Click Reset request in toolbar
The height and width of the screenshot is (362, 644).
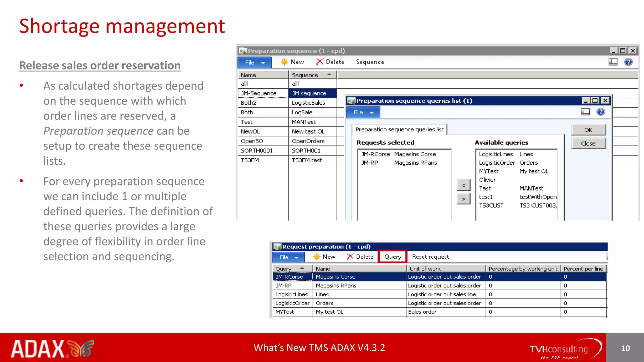(x=430, y=257)
